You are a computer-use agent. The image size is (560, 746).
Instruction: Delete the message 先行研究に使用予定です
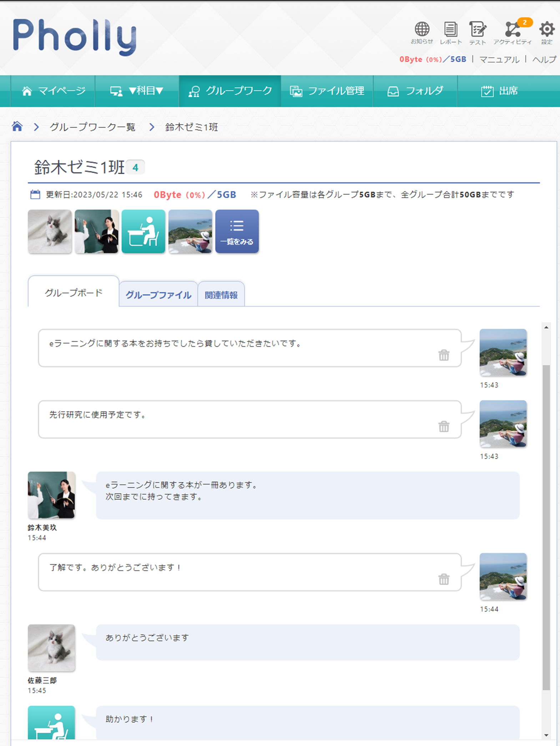[x=444, y=426]
